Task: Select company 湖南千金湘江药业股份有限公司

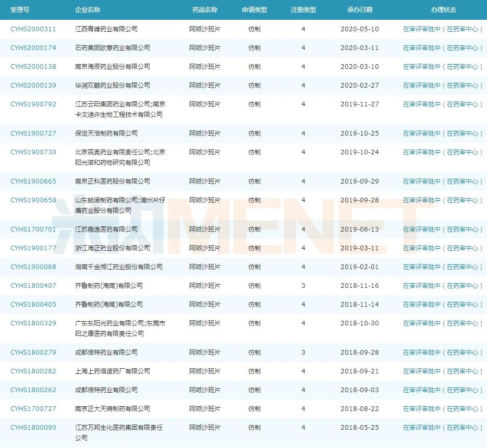Action: click(x=119, y=267)
